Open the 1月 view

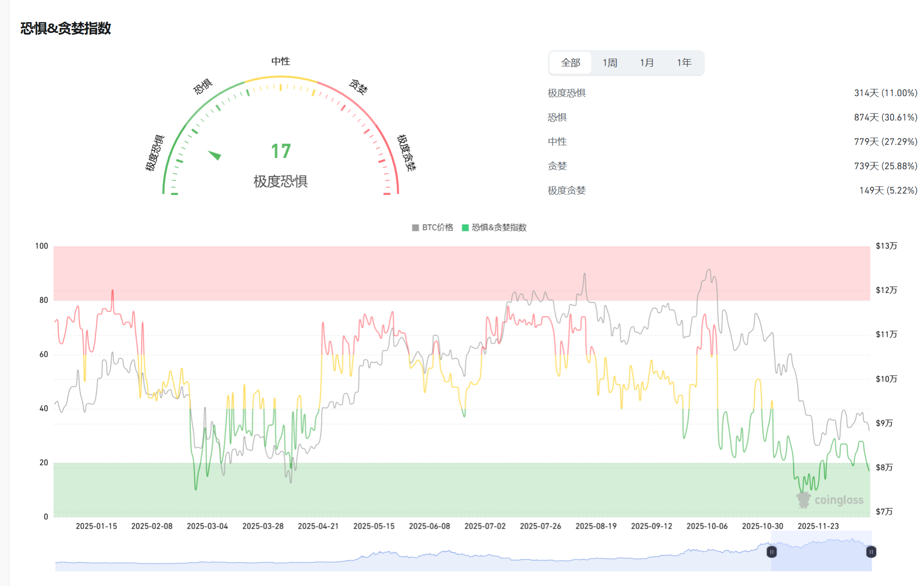647,63
